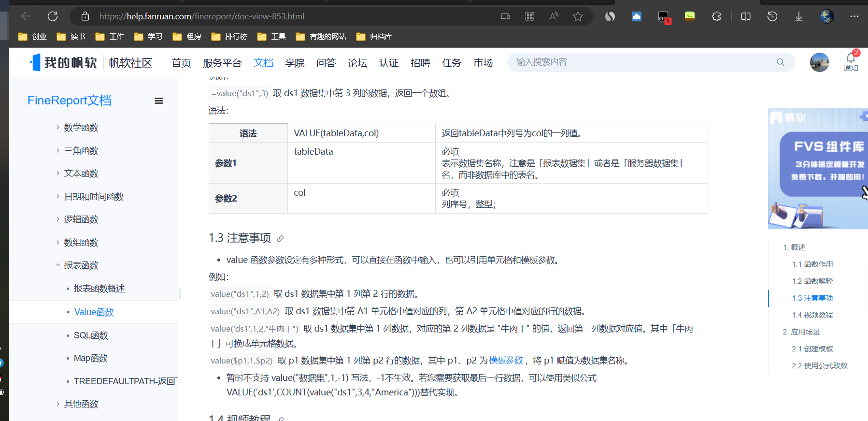Screen dimensions: 868x421
Task: Open the 读书 bookmarks folder
Action: [71, 37]
